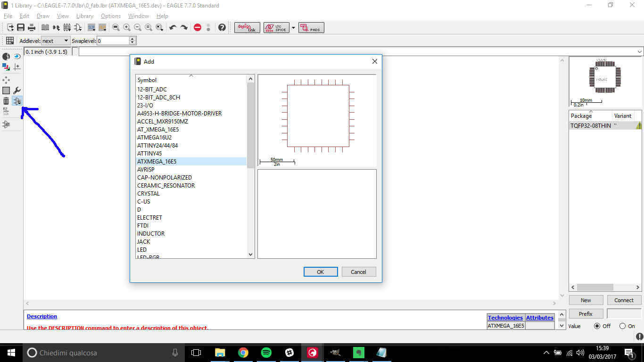Open the grid settings icon
This screenshot has width=644, height=362.
pos(9,41)
